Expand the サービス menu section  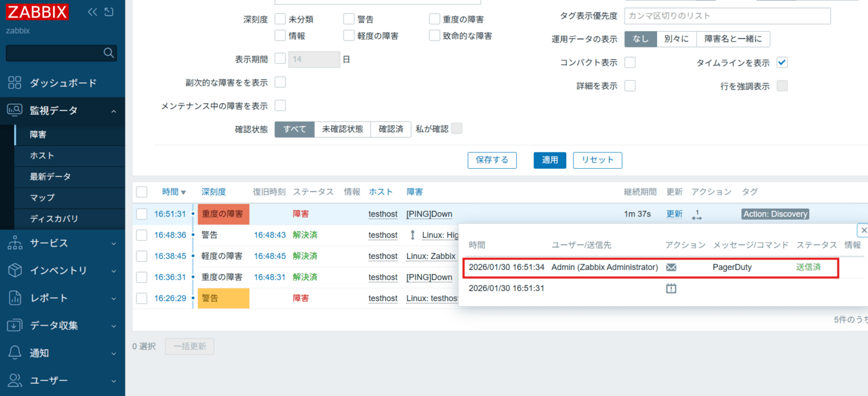pyautogui.click(x=62, y=243)
